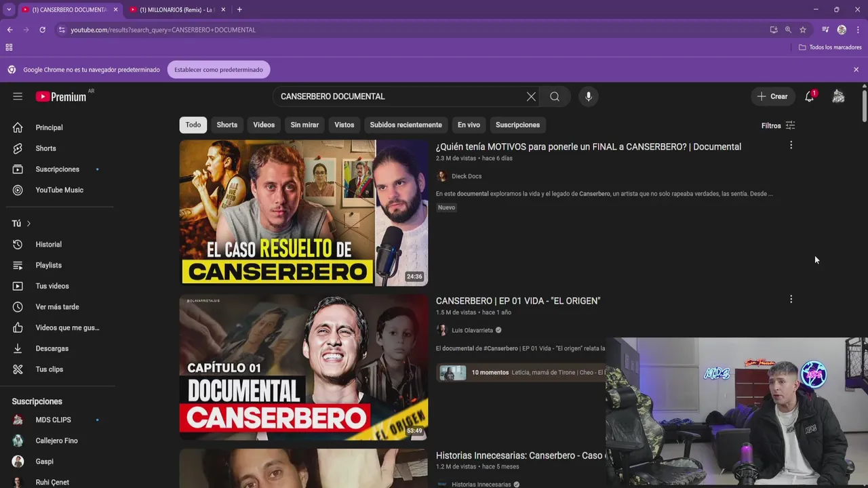Run search with magnifying glass button
Screen dimensions: 868x488
[x=555, y=96]
